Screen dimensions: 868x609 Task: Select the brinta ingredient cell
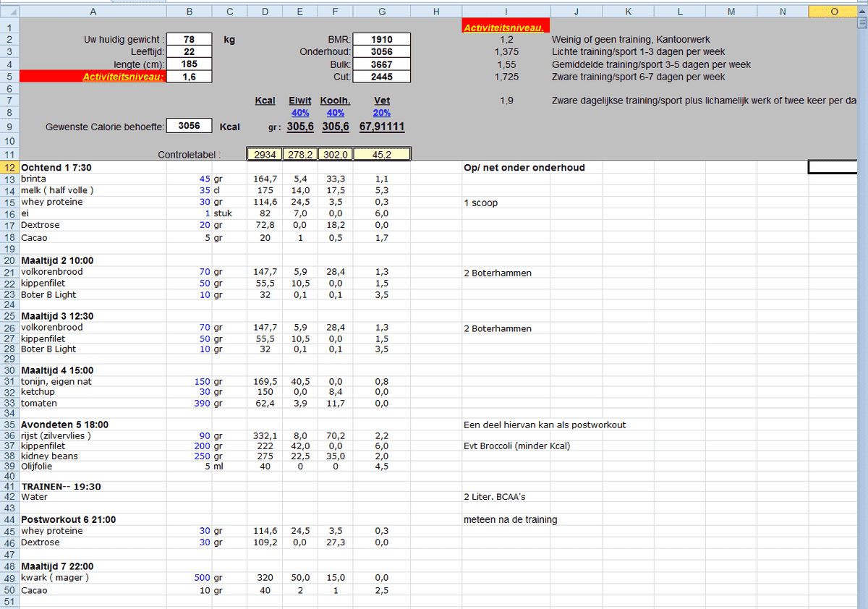point(93,178)
